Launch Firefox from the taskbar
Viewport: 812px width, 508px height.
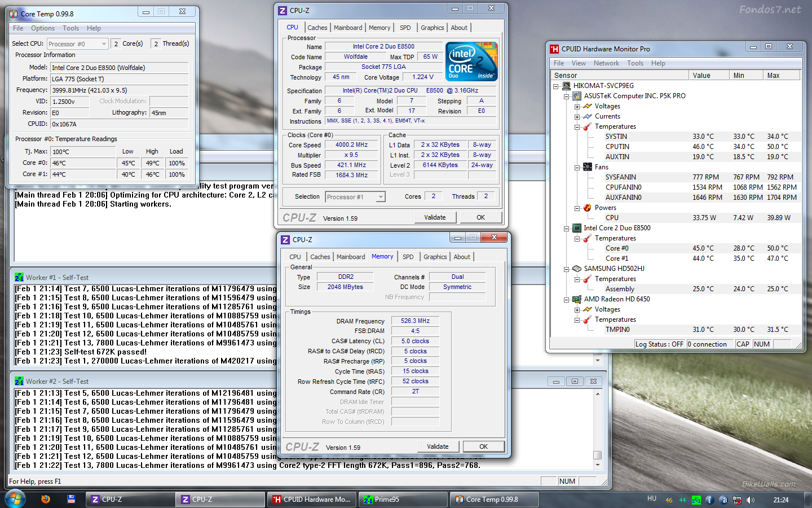[x=46, y=500]
